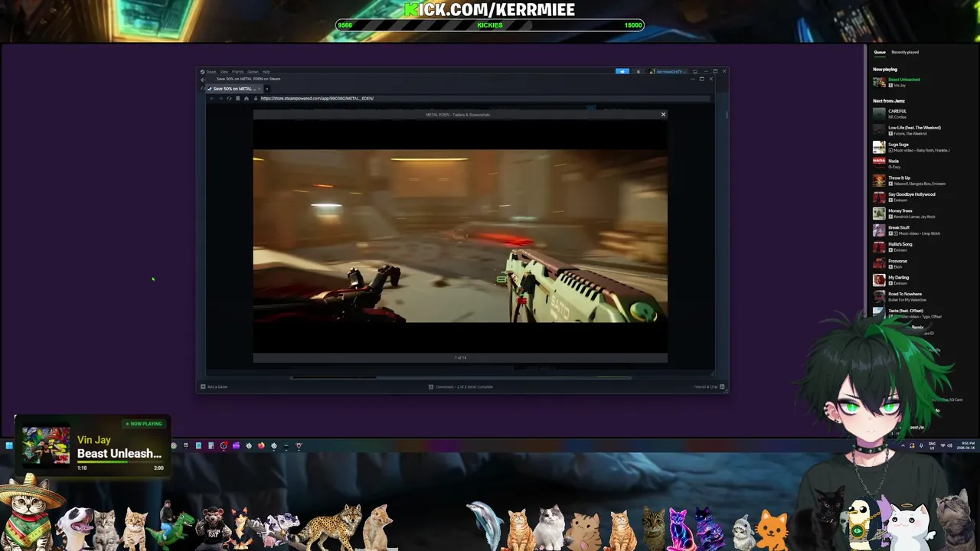Click the '1 of 14' screenshot counter
980x551 pixels.
click(460, 357)
